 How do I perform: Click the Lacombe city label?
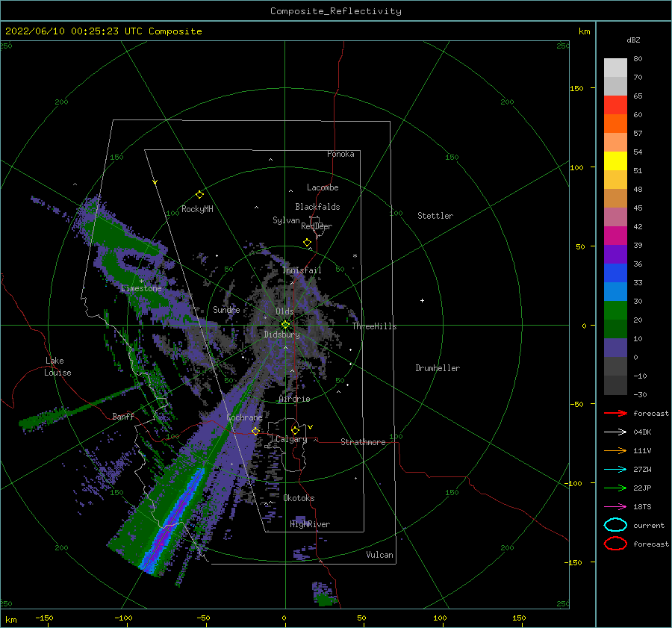tap(323, 187)
